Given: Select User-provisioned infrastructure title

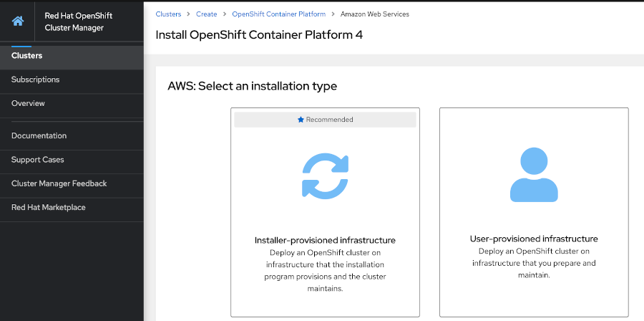Looking at the screenshot, I should pyautogui.click(x=534, y=239).
